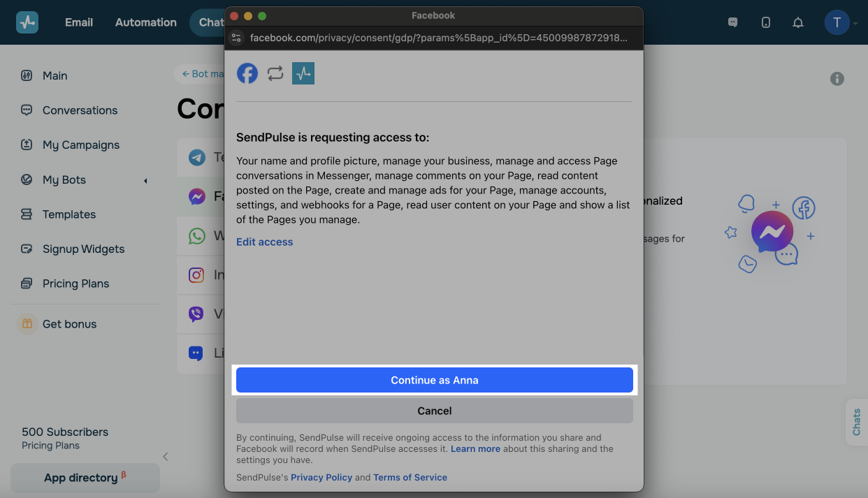Viewport: 868px width, 498px height.
Task: Click the Bot manager back link
Action: pyautogui.click(x=203, y=73)
